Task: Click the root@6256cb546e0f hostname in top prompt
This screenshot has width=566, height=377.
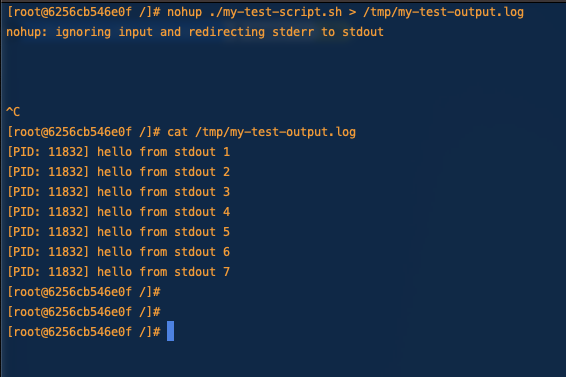Action: click(x=73, y=12)
